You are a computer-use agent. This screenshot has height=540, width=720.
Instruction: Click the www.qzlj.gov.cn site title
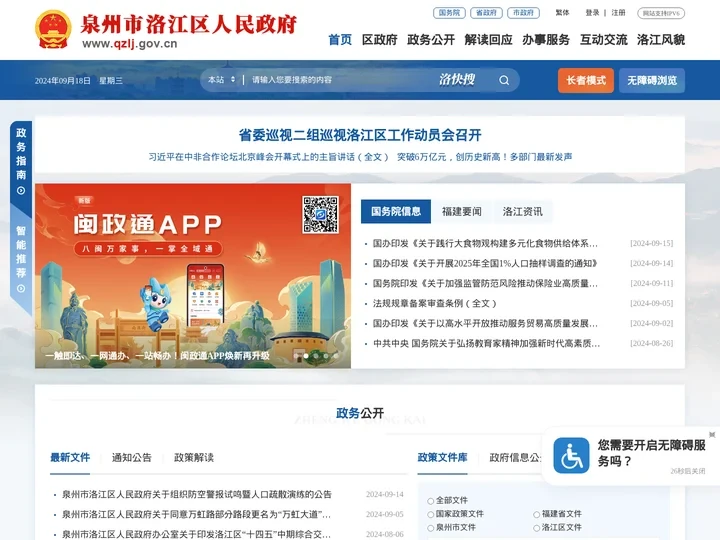click(x=129, y=44)
